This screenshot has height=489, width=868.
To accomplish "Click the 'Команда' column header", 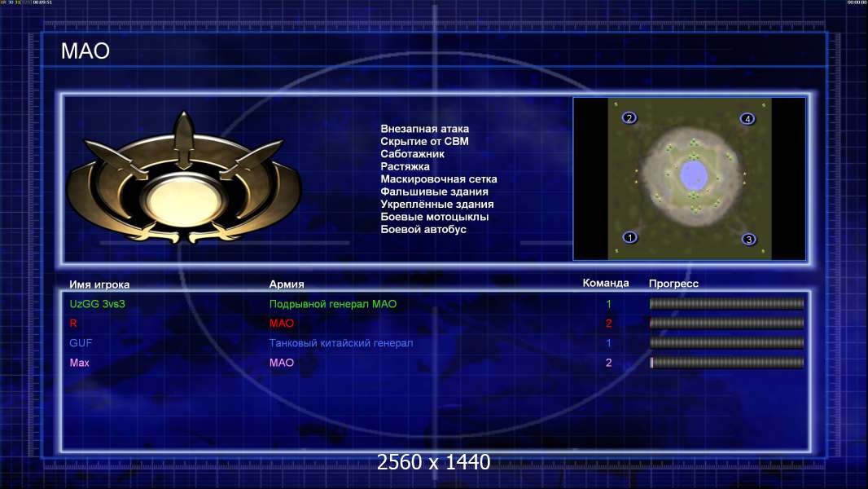I will [606, 283].
